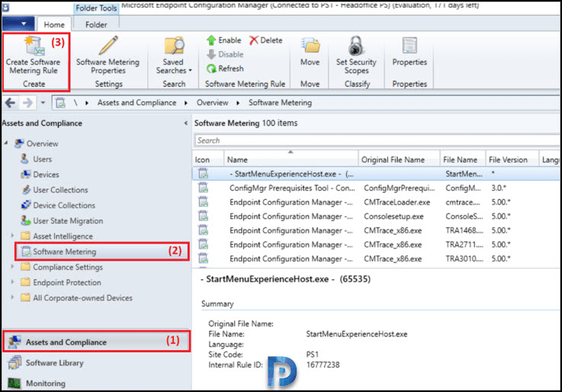The image size is (562, 392).
Task: Click StartMenuExperienceHost.exe file name in Summary
Action: (x=357, y=334)
